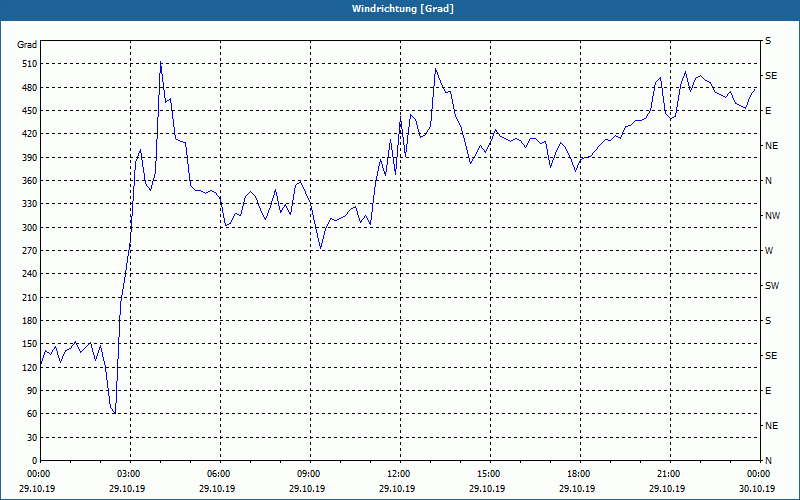Viewport: 800px width, 500px height.
Task: Click the 18:00 time label
Action: 580,474
